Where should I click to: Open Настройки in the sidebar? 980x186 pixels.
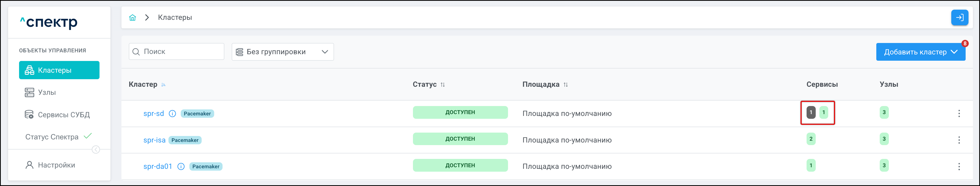coord(56,165)
